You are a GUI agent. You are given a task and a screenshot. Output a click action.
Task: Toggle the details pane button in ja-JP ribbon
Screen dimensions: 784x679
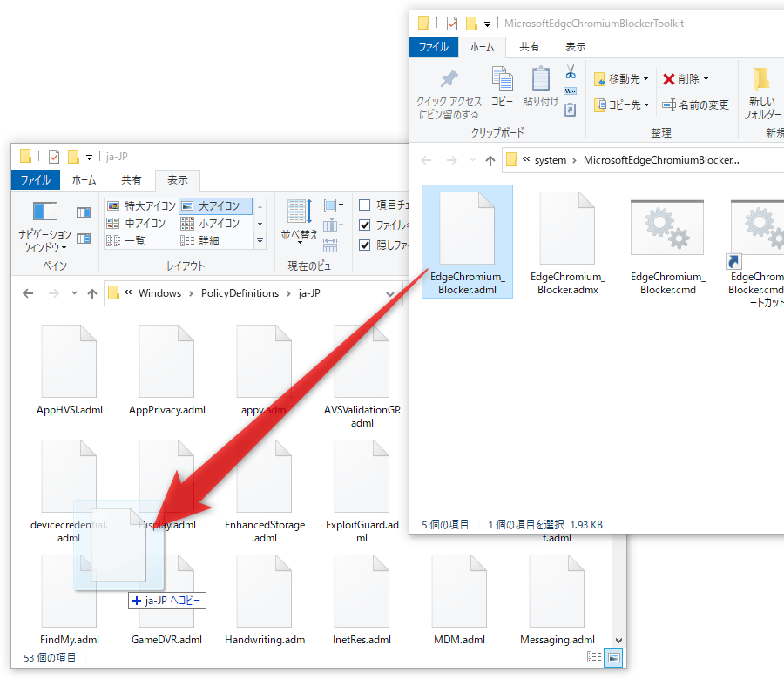coord(84,239)
